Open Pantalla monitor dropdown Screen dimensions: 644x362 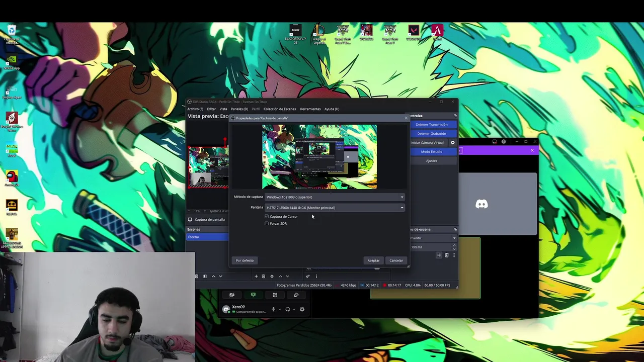tap(335, 208)
